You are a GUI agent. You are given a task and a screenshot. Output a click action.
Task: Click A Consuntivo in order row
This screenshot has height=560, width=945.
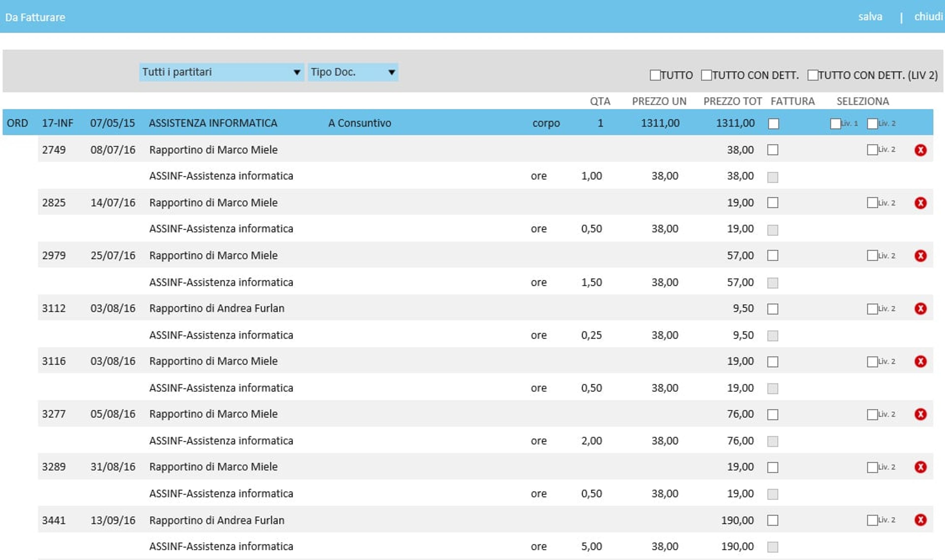point(360,123)
